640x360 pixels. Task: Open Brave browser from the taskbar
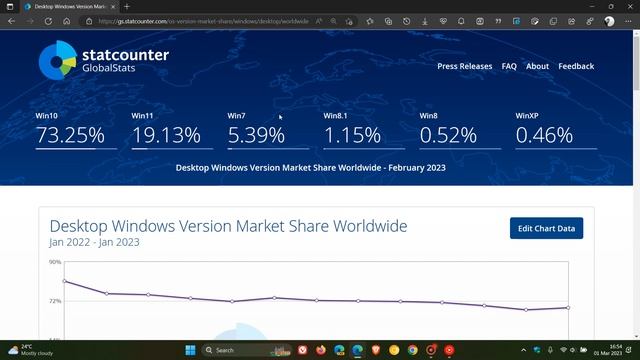[376, 350]
